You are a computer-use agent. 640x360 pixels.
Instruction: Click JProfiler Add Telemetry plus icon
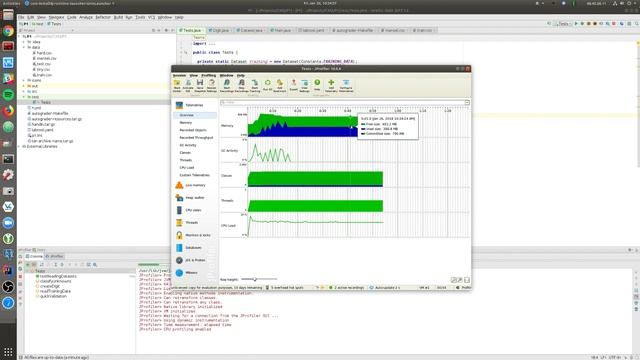(331, 85)
